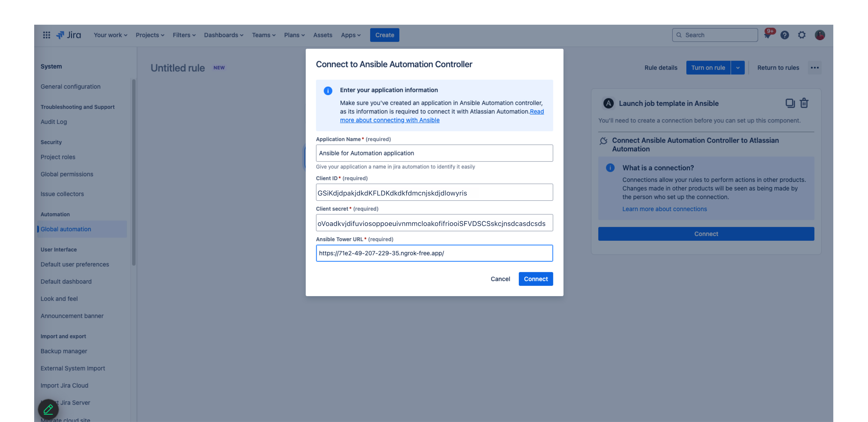This screenshot has height=422, width=868.
Task: Click the Untitled rule title
Action: click(178, 68)
